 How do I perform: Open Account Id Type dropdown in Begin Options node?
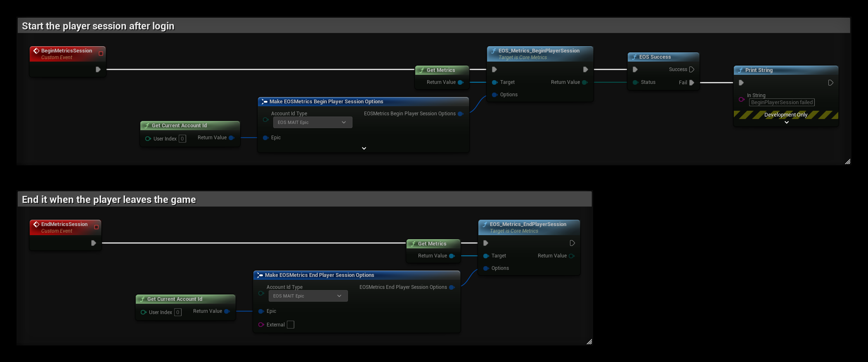click(x=312, y=122)
